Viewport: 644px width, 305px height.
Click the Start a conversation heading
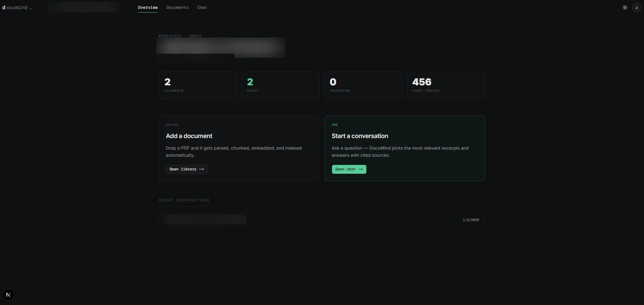[x=360, y=136]
